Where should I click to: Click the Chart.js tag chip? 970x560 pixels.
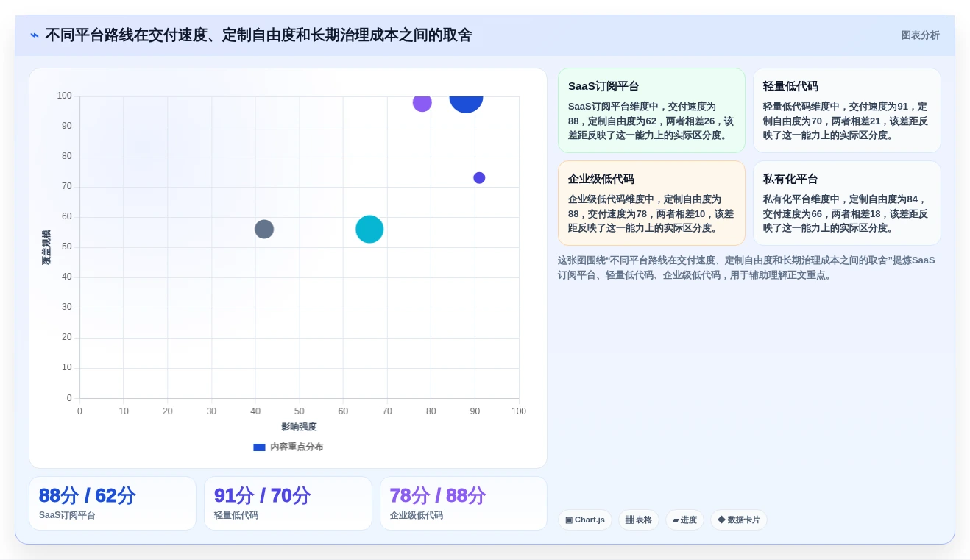coord(585,520)
